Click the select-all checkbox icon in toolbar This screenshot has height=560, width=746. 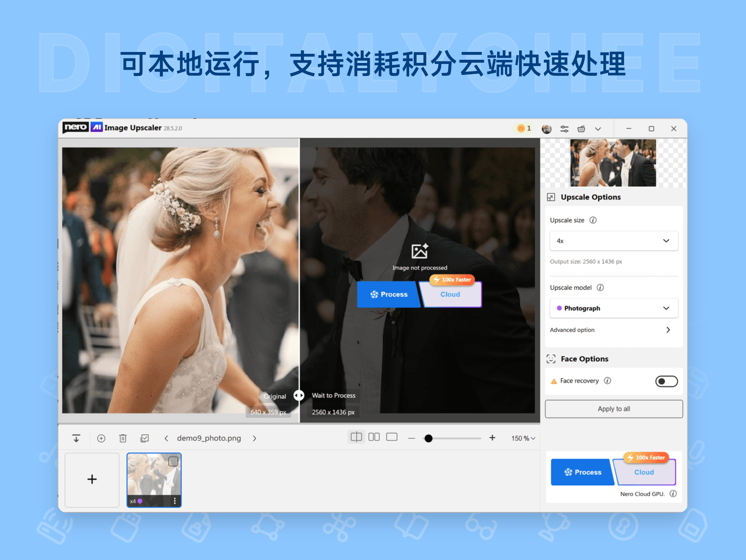144,438
